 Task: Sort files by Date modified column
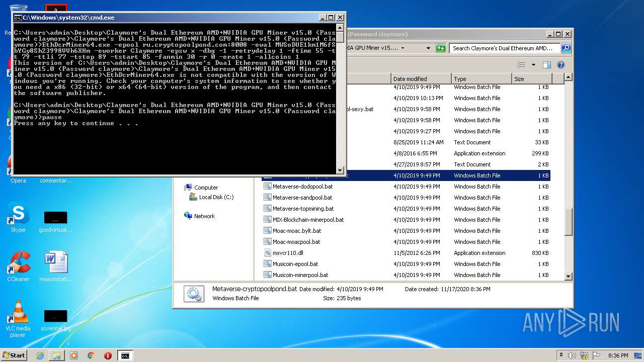421,79
